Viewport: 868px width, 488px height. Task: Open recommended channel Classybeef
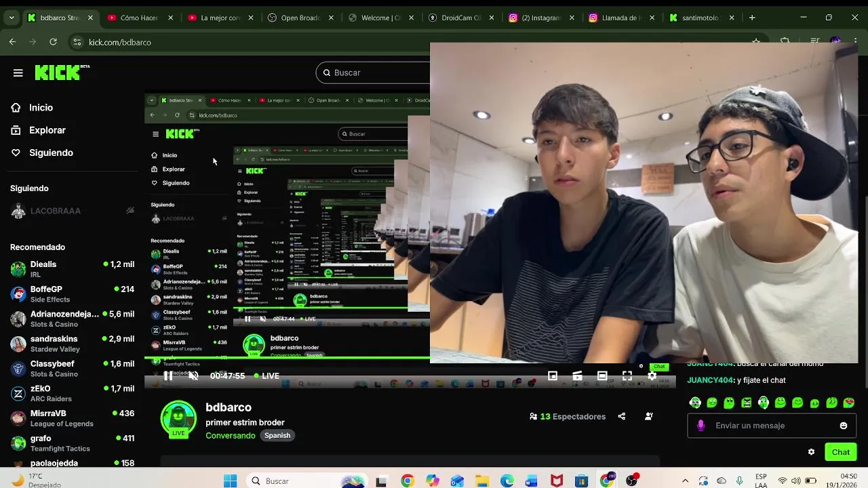pos(73,369)
